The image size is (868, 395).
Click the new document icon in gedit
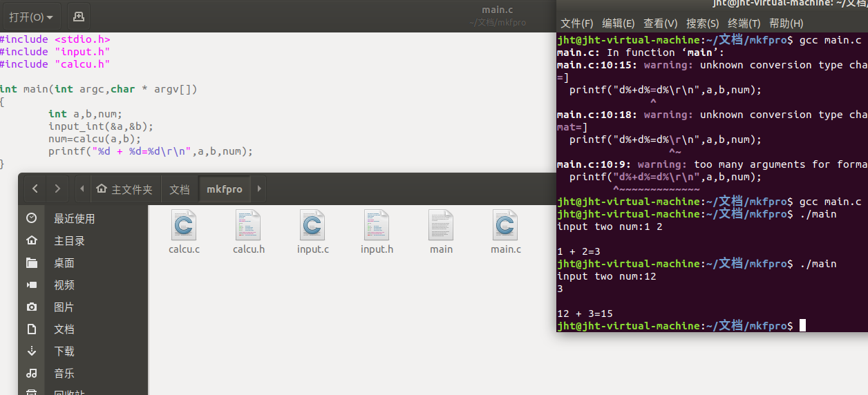78,17
